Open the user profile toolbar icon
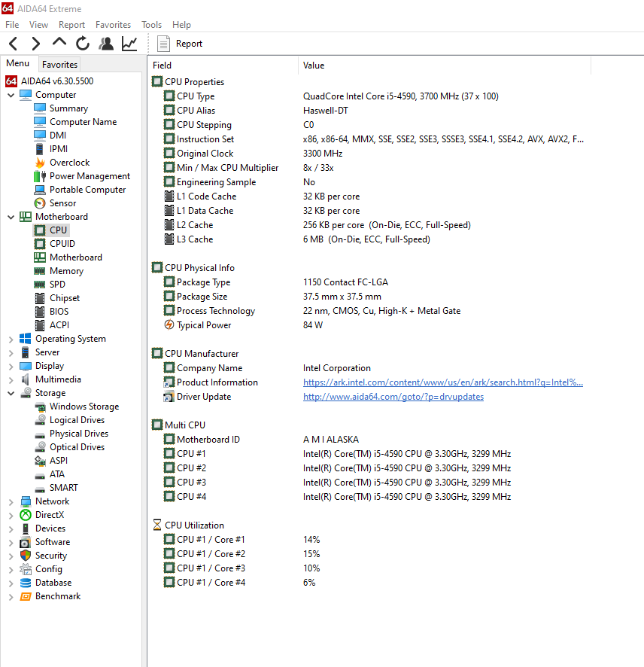The width and height of the screenshot is (644, 667). (106, 44)
